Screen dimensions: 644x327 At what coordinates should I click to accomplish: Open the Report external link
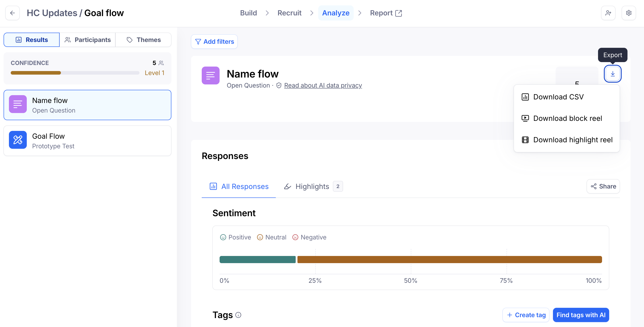coord(386,13)
